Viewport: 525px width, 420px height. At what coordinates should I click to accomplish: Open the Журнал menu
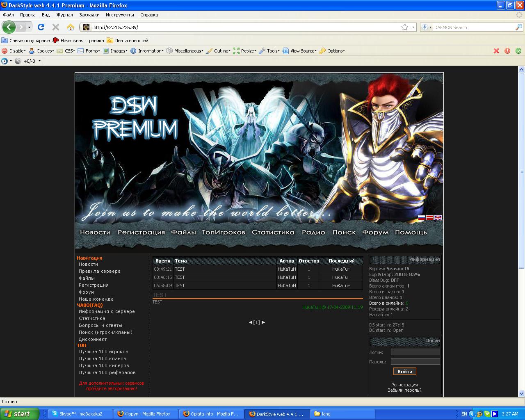[x=64, y=15]
